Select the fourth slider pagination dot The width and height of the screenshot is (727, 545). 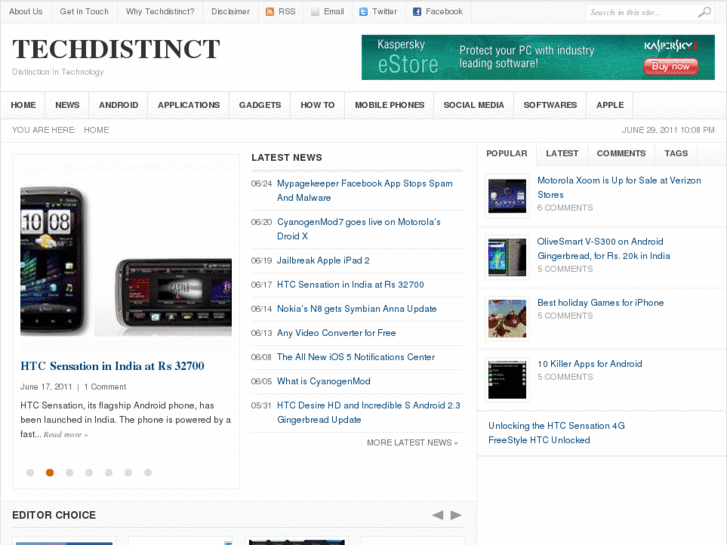point(89,473)
